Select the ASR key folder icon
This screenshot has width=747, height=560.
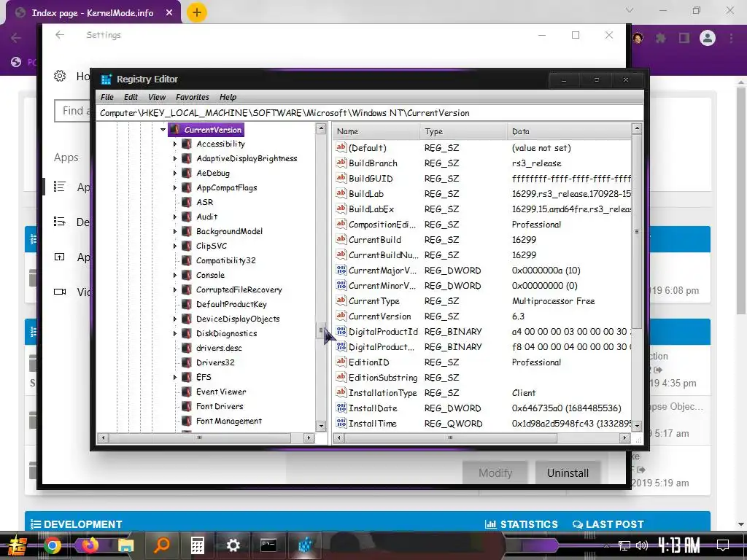187,203
